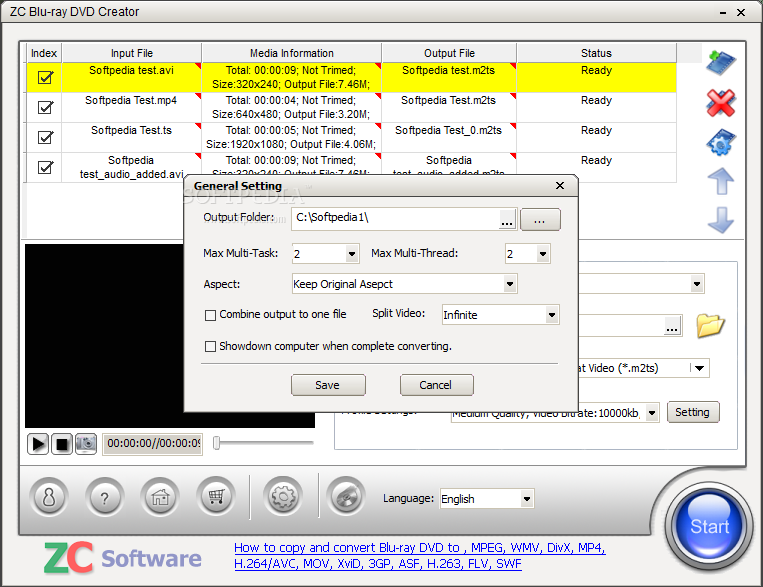
Task: Toggle the checkbox for Softpedia Test.ts
Action: tap(45, 137)
